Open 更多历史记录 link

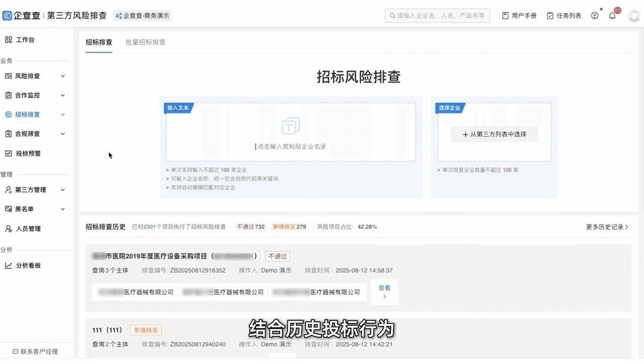click(607, 227)
